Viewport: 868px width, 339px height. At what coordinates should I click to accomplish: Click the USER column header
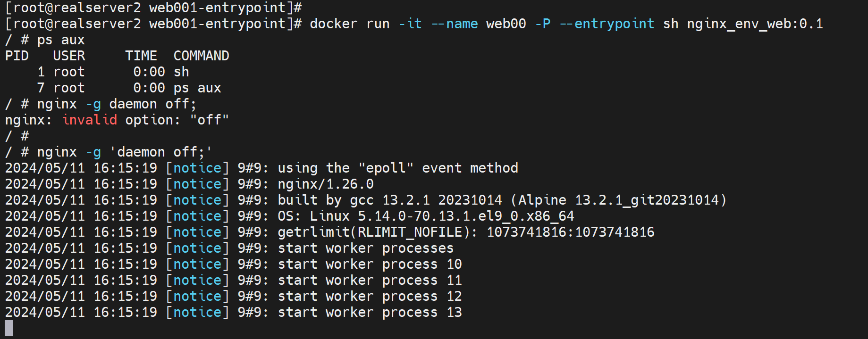[69, 56]
